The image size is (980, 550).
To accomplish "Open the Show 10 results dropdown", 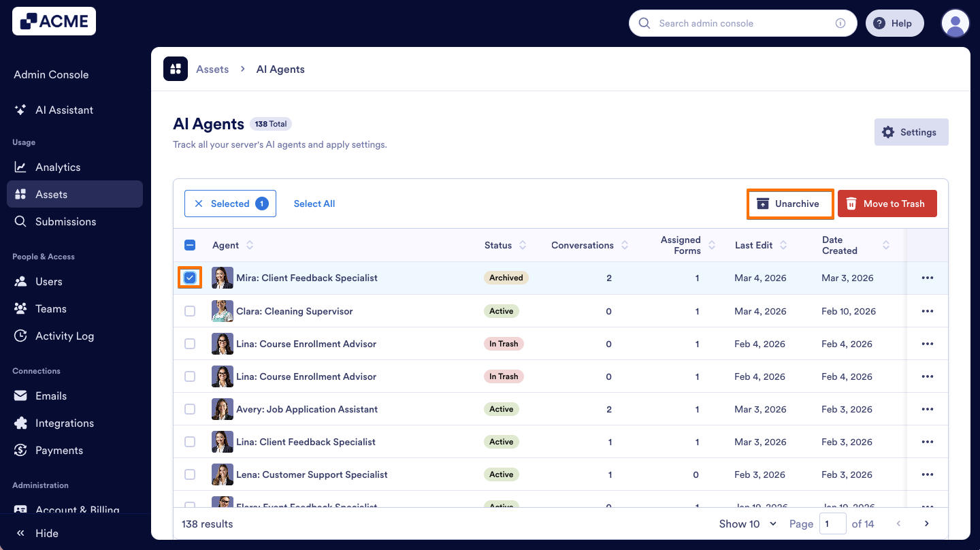I will [x=747, y=523].
